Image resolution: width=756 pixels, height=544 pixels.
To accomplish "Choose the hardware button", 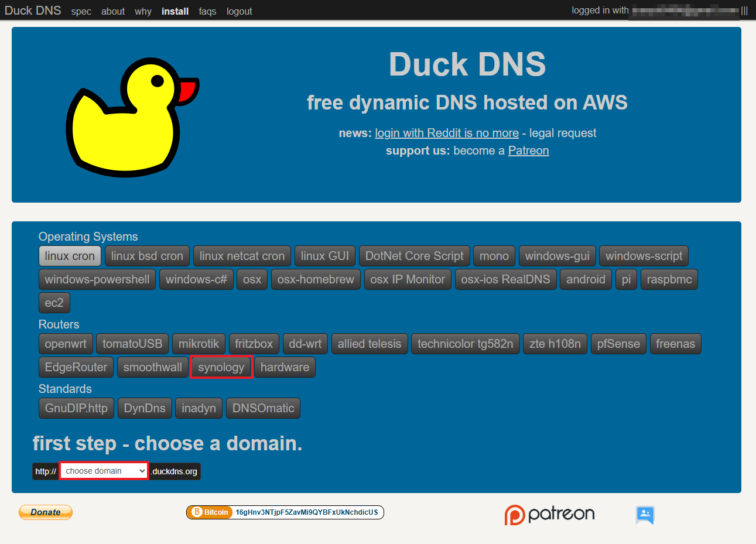I will [285, 367].
